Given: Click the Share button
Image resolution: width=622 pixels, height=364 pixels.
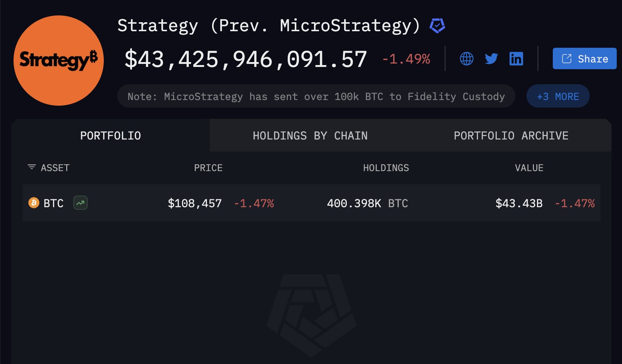Looking at the screenshot, I should (584, 59).
